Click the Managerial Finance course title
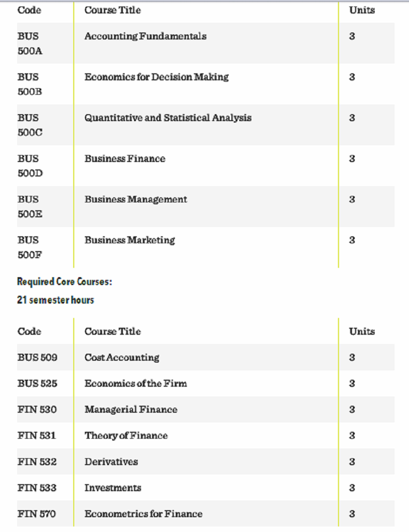409x532 pixels. pos(131,409)
